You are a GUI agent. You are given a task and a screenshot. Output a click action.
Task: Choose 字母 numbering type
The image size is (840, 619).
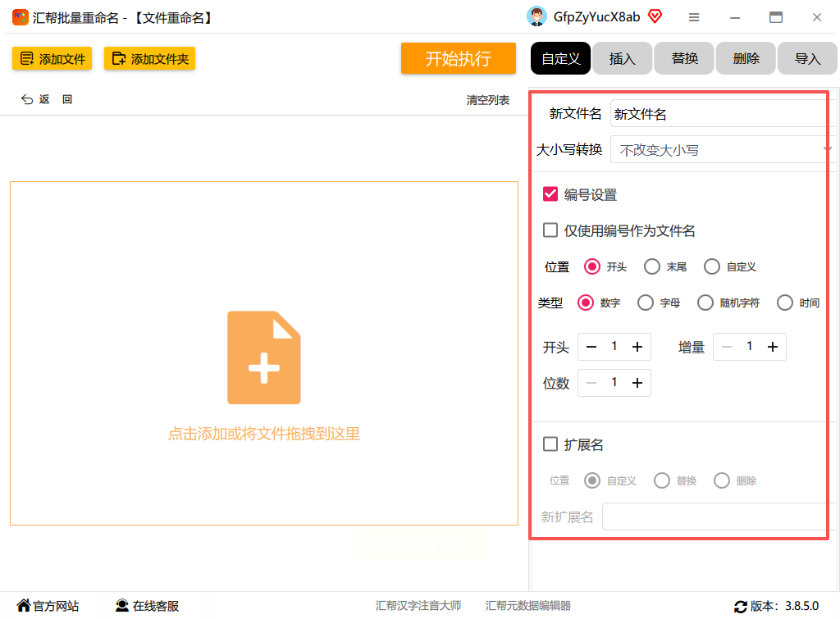(646, 303)
